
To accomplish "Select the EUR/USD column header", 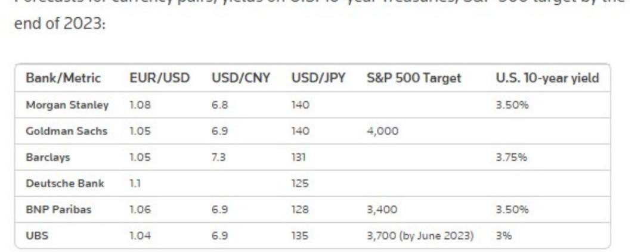I will coord(160,78).
